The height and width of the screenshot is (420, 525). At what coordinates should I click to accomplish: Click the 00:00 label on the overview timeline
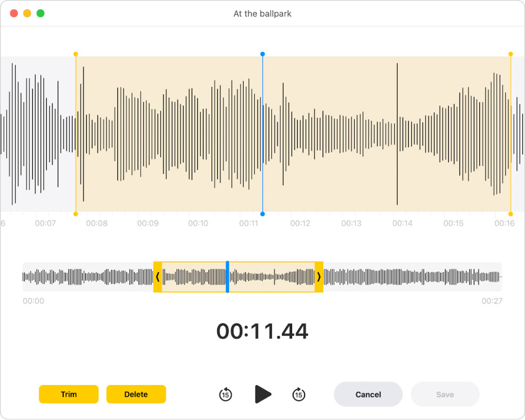[x=33, y=301]
